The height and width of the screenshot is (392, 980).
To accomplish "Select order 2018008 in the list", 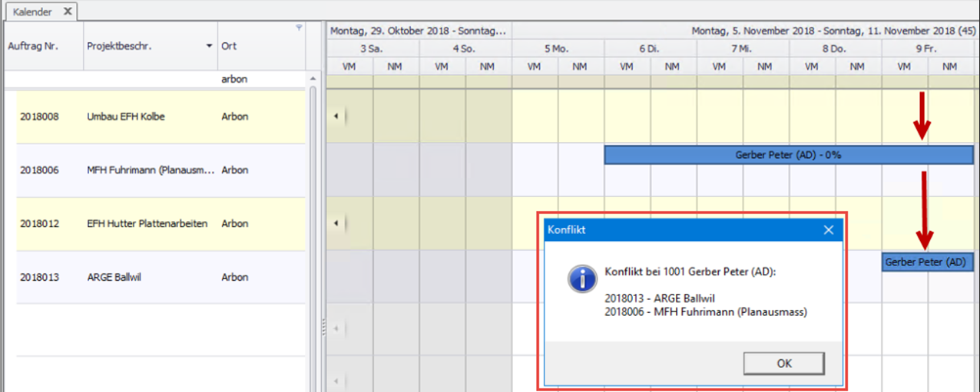I will click(39, 117).
